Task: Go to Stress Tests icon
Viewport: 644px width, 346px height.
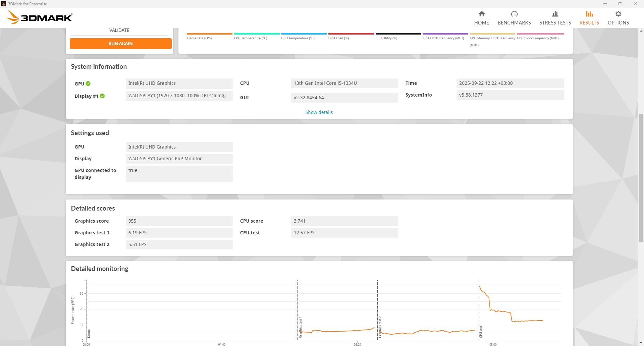Action: [x=555, y=14]
